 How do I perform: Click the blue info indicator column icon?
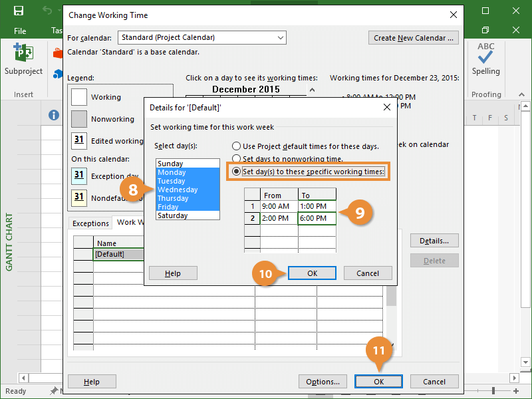55,116
